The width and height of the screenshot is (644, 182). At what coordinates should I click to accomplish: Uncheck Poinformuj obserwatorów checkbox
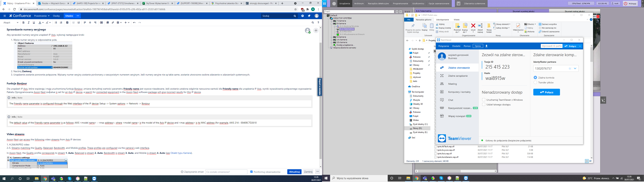[x=252, y=172]
